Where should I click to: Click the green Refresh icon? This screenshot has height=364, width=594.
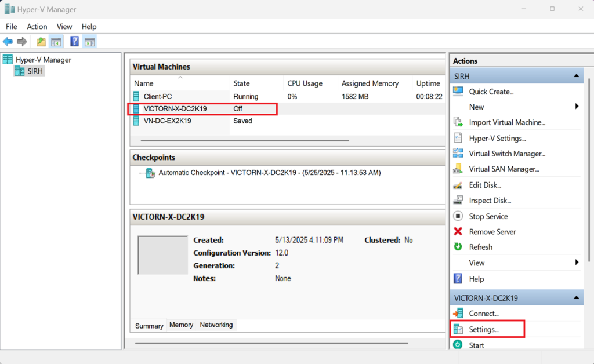pyautogui.click(x=458, y=247)
